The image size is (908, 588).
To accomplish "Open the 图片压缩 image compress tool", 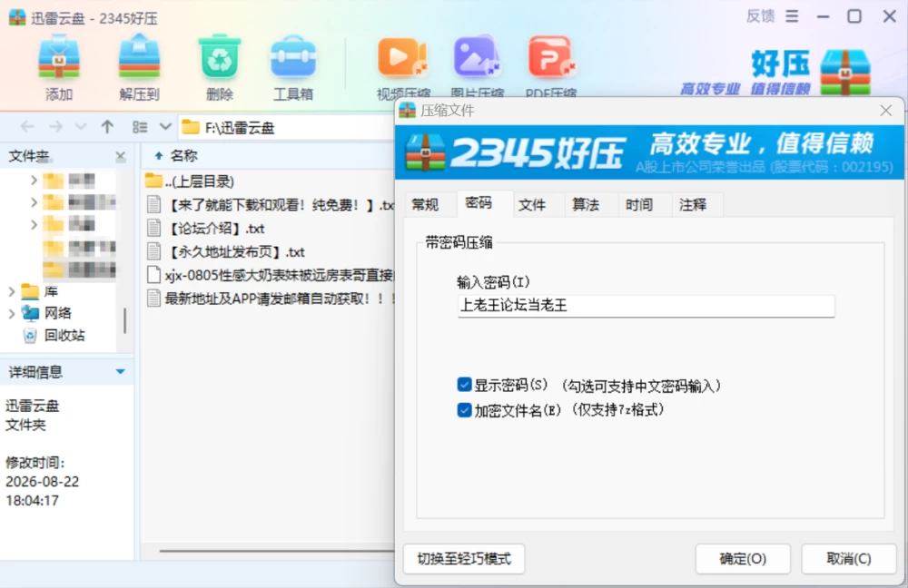I will tap(478, 67).
